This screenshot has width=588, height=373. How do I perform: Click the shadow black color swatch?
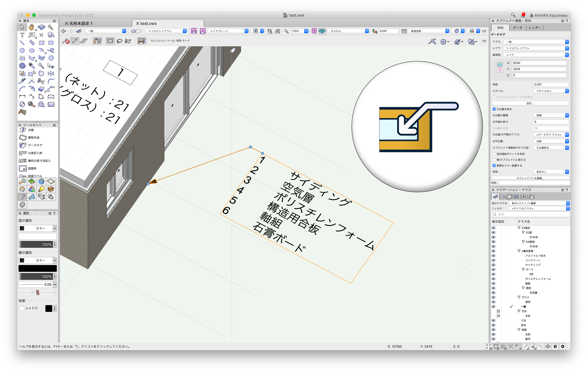click(49, 308)
